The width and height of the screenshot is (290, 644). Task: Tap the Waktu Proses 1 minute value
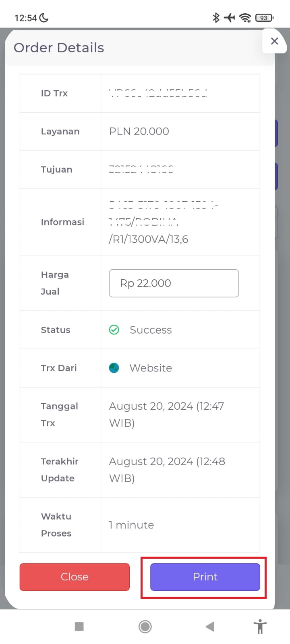(131, 525)
